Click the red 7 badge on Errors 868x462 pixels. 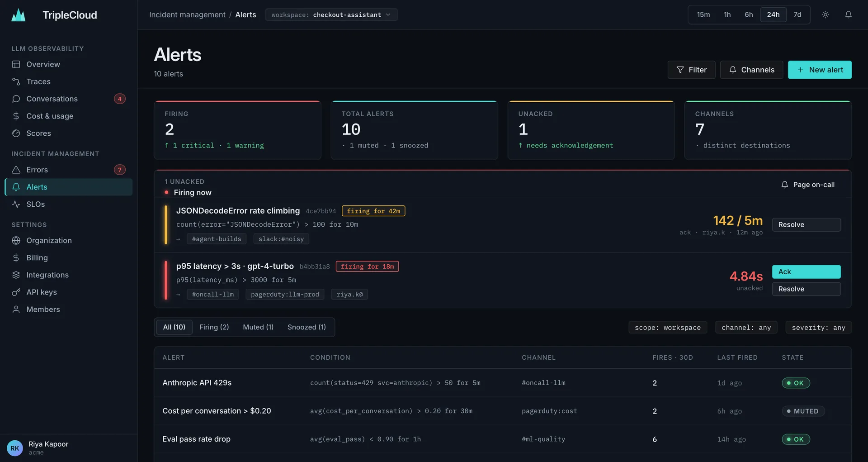click(120, 170)
